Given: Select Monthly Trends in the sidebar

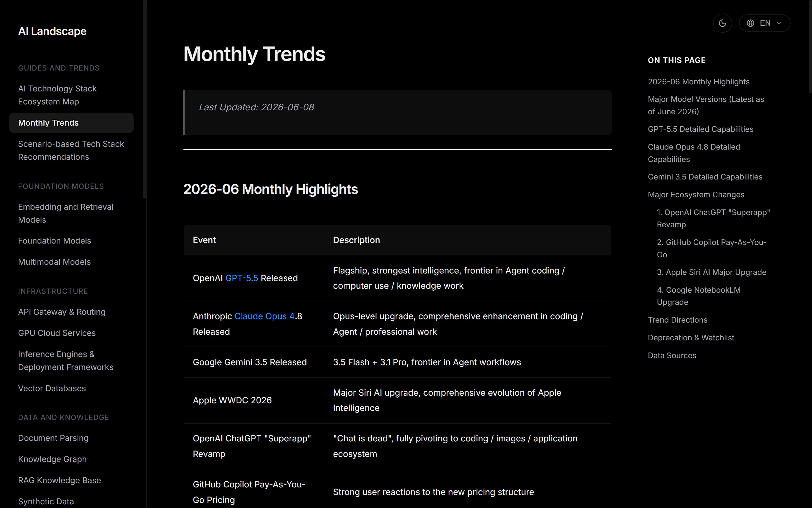Looking at the screenshot, I should coord(71,123).
